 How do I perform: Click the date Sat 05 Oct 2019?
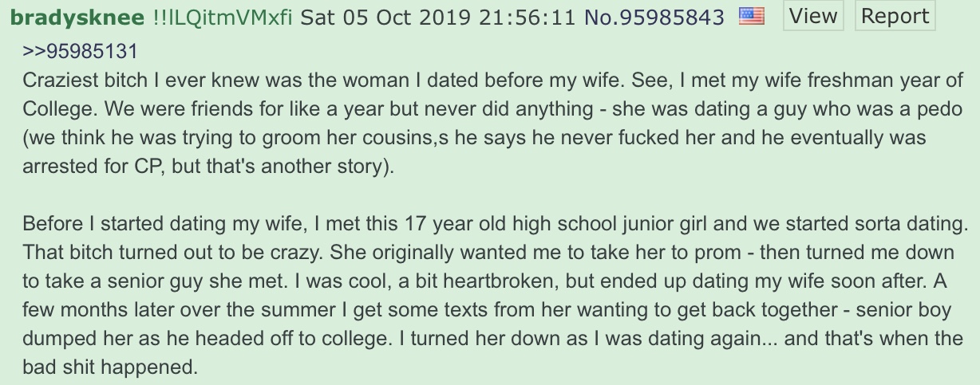point(386,17)
